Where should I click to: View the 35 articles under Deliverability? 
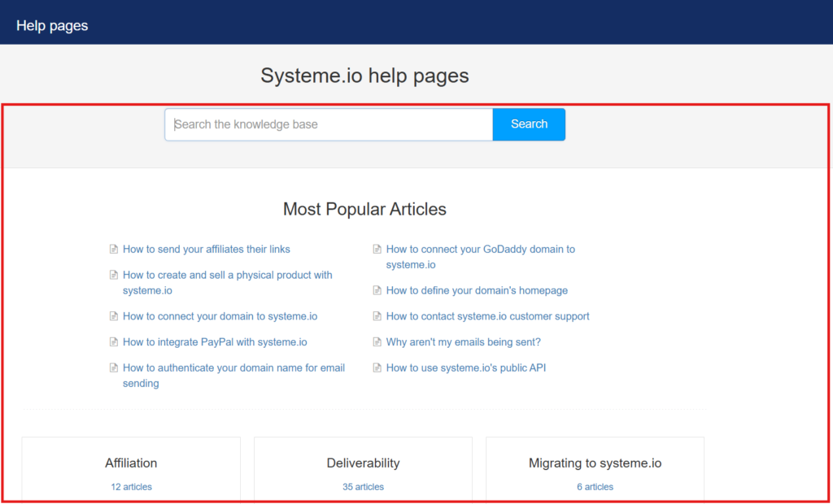pyautogui.click(x=363, y=486)
